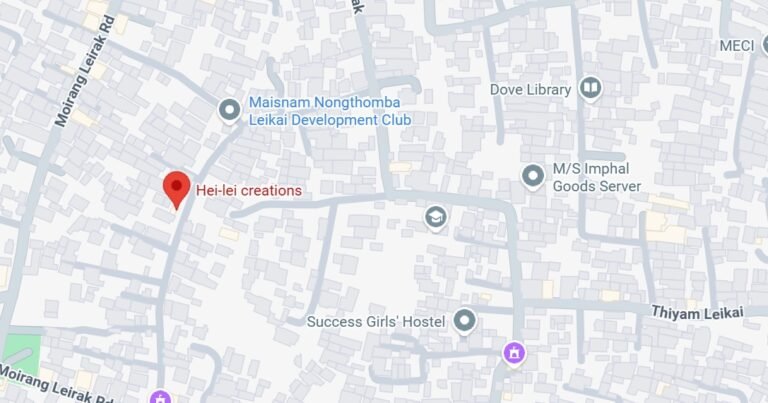Click the Success Girls' Hostel text label
The height and width of the screenshot is (403, 768).
tap(376, 322)
